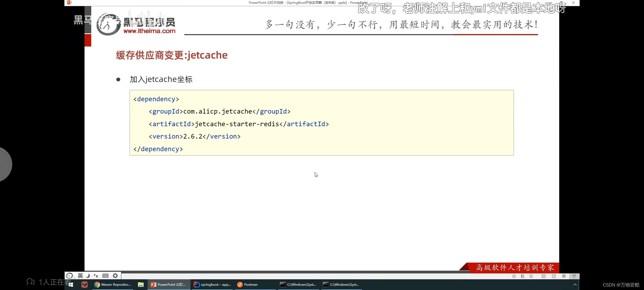Open the soft keyboard icon
The width and height of the screenshot is (644, 290).
(105, 275)
